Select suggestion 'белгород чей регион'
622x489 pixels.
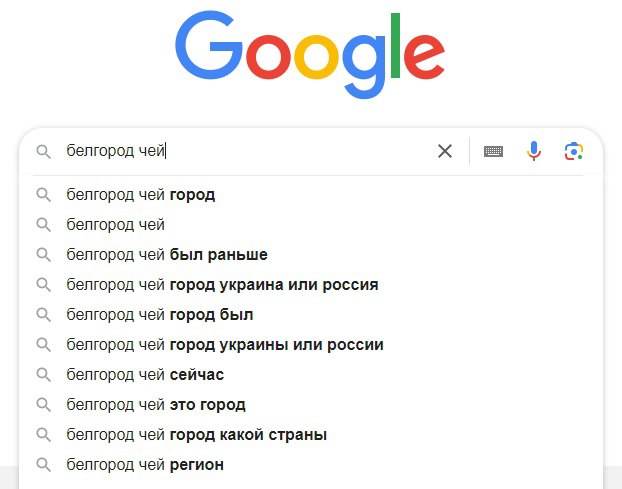(x=145, y=465)
